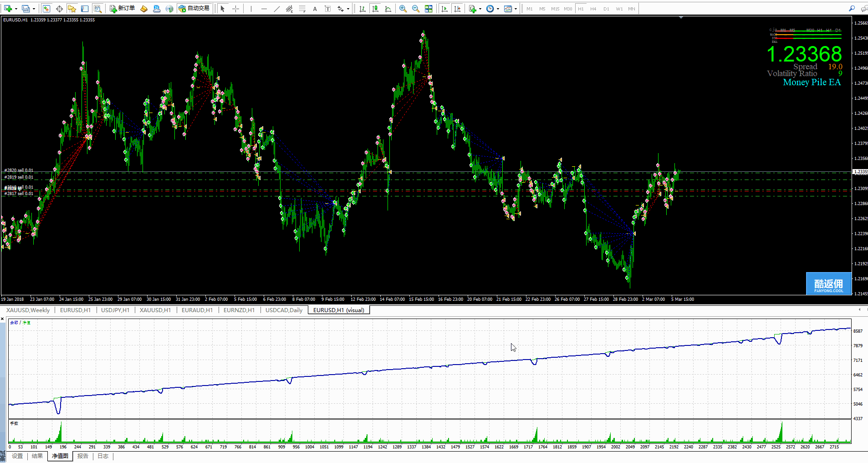This screenshot has height=463, width=868.
Task: Toggle the AutoTrading (自动交易) button
Action: click(194, 9)
